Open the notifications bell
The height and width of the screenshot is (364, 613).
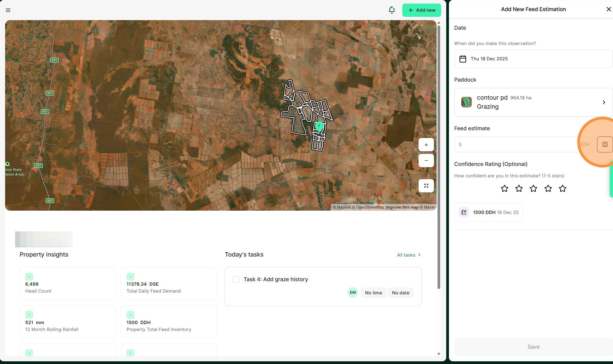pos(392,10)
